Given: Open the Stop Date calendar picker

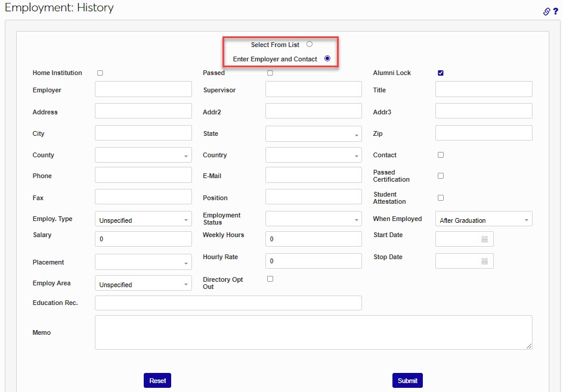Looking at the screenshot, I should (484, 261).
